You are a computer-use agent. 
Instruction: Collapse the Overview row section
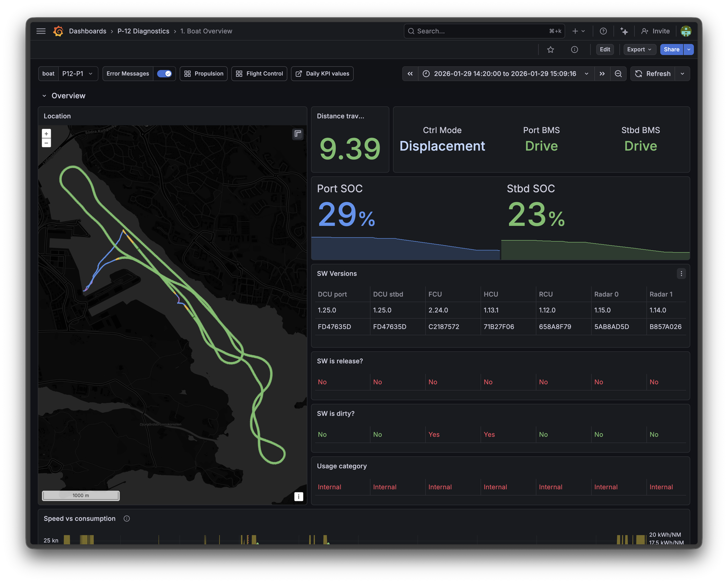click(x=44, y=96)
